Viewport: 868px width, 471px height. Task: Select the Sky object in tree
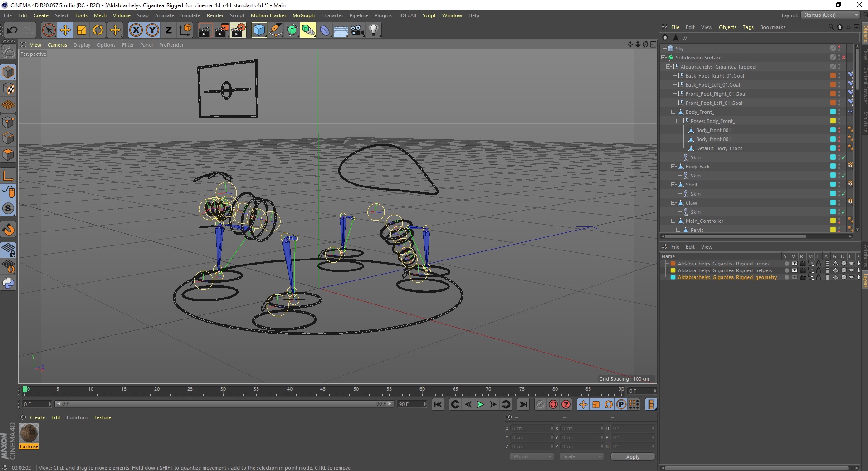679,49
